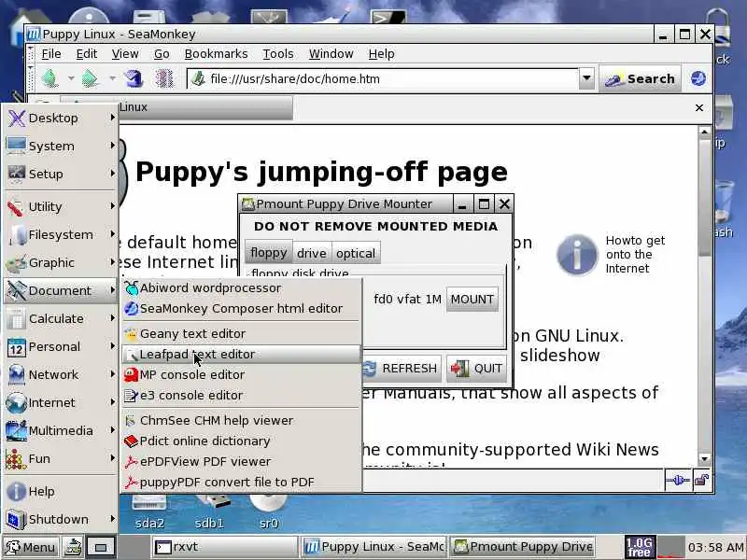Viewport: 747px width, 560px height.
Task: Open the SeaMonkey Tools menu
Action: (277, 54)
